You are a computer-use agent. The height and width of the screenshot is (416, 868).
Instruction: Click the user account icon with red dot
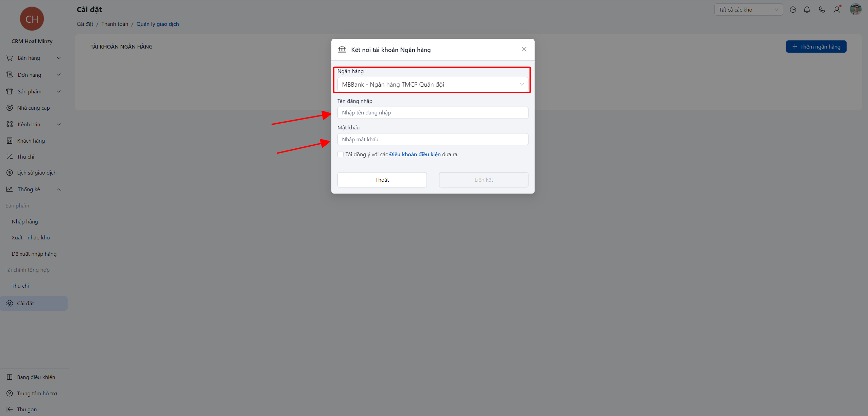coord(837,10)
